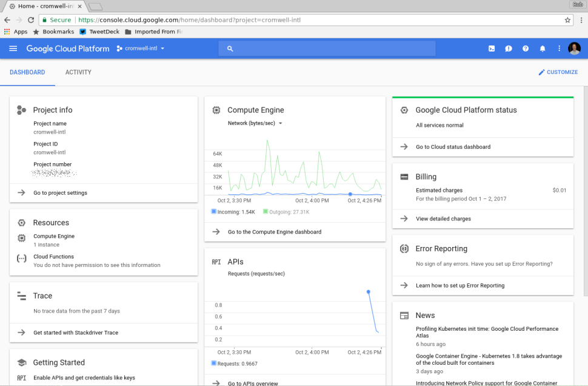Screen dimensions: 588x386
Task: Open Chrome three-dot menu
Action: tap(581, 20)
